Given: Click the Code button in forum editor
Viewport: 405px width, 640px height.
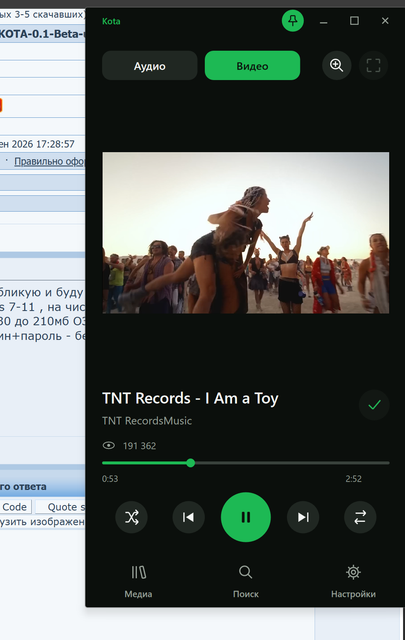Looking at the screenshot, I should tap(15, 507).
